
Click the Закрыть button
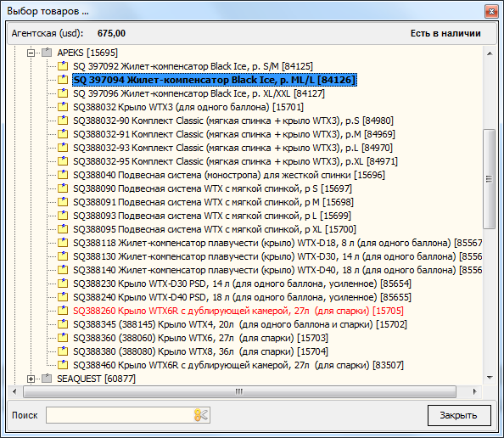tap(459, 415)
